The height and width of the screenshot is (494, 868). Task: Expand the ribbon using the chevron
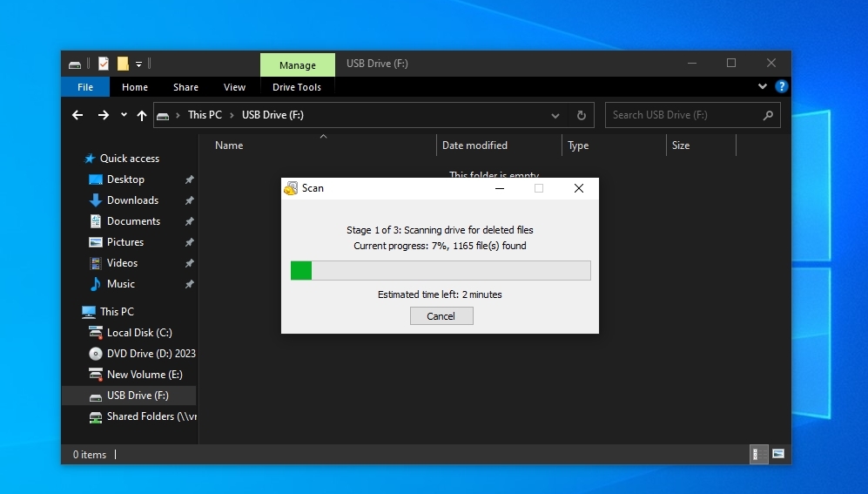click(x=763, y=86)
